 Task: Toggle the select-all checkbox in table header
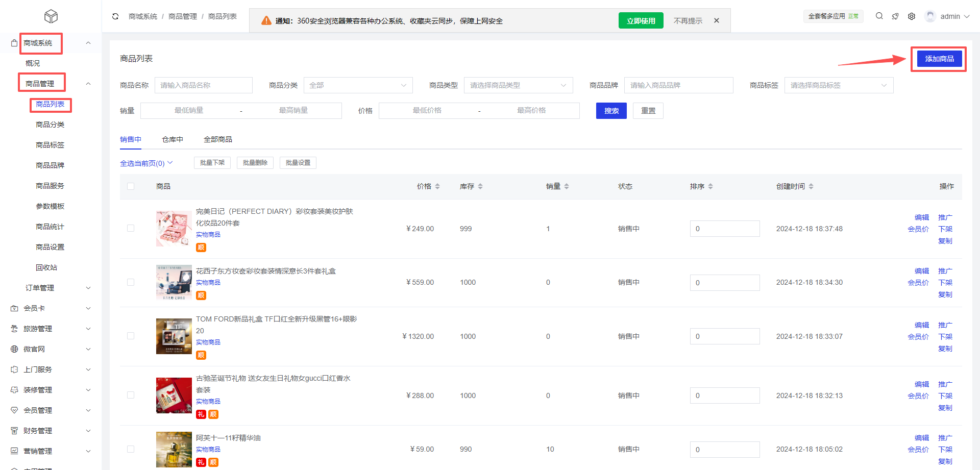tap(131, 187)
